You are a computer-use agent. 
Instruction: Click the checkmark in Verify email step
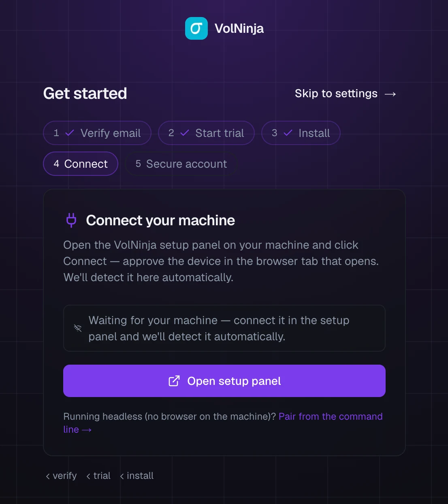70,133
